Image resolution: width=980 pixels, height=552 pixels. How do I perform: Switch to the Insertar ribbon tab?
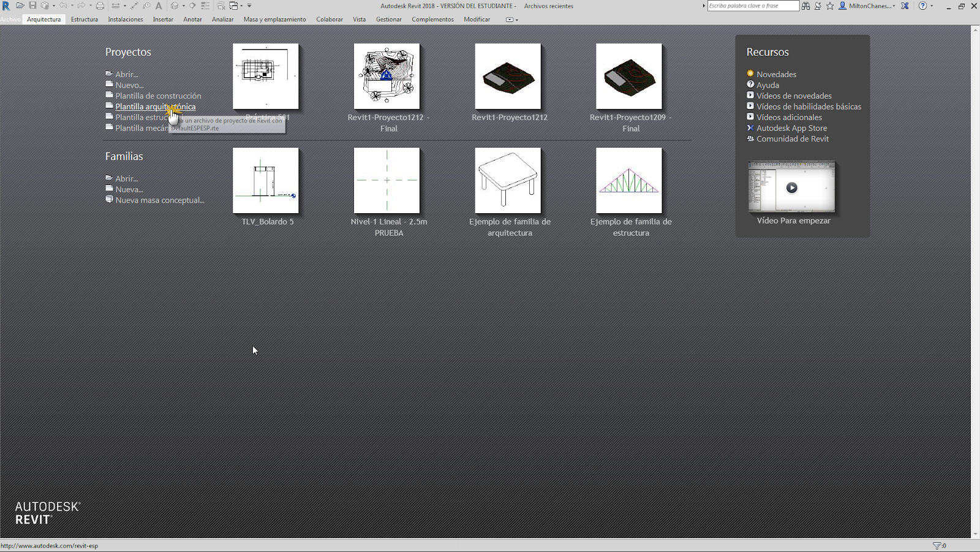coord(163,20)
